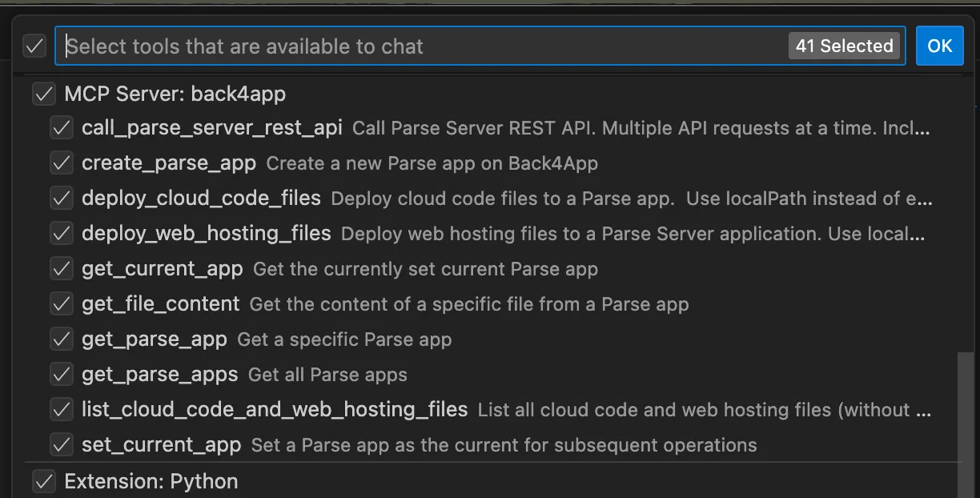Disable the call_parse_server_rest_api tool checkbox
Viewport: 980px width, 498px height.
tap(62, 128)
